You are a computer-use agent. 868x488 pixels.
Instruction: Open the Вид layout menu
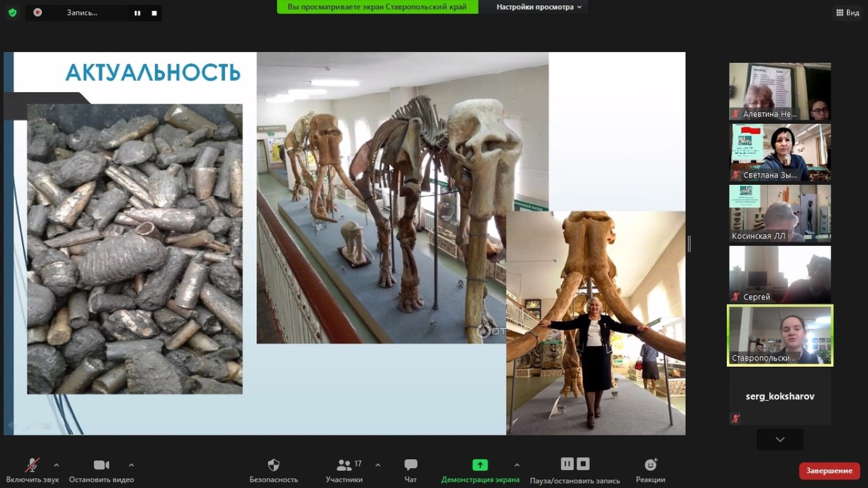(x=846, y=13)
